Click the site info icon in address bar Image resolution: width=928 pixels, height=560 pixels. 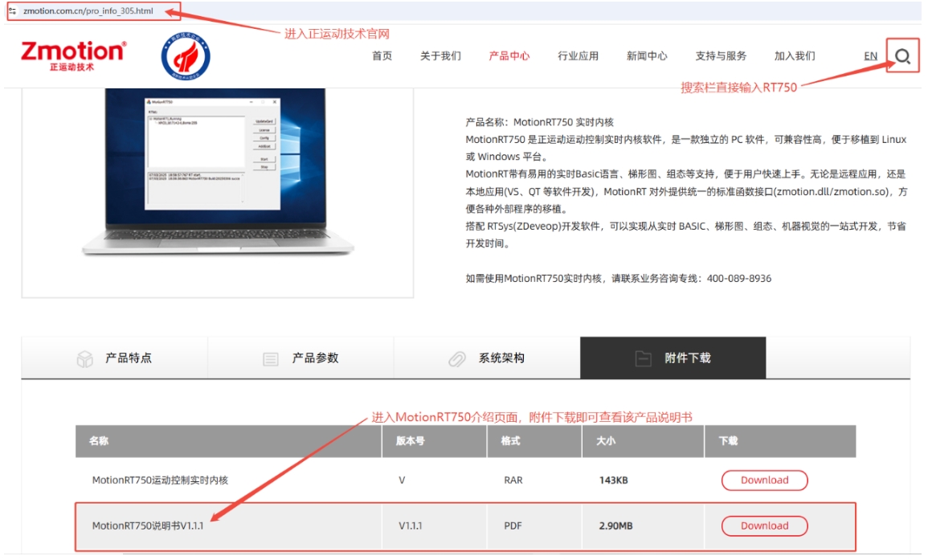12,10
